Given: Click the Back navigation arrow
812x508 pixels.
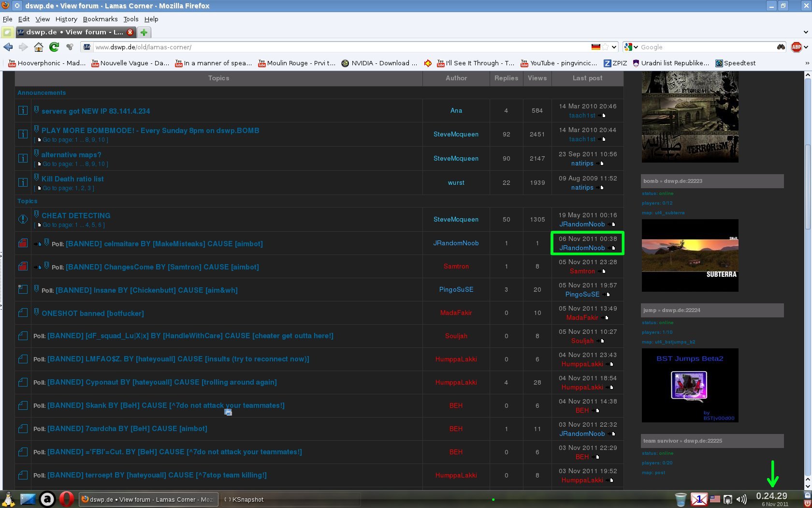Looking at the screenshot, I should (8, 47).
